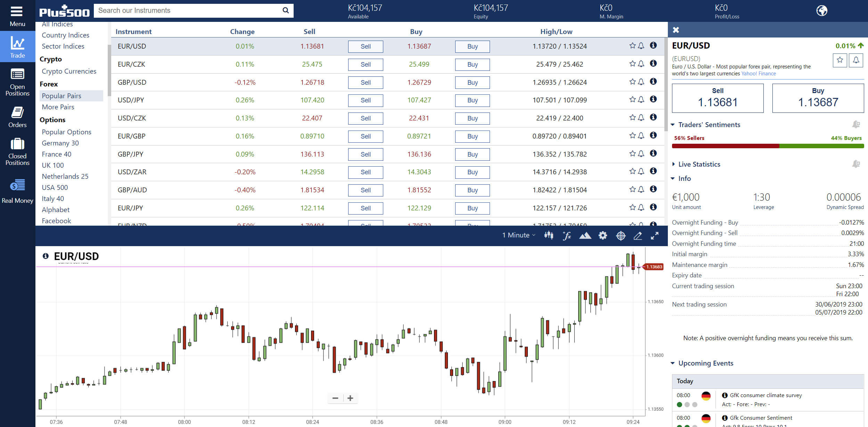
Task: Open info icon for GBP/USD row
Action: pyautogui.click(x=653, y=81)
